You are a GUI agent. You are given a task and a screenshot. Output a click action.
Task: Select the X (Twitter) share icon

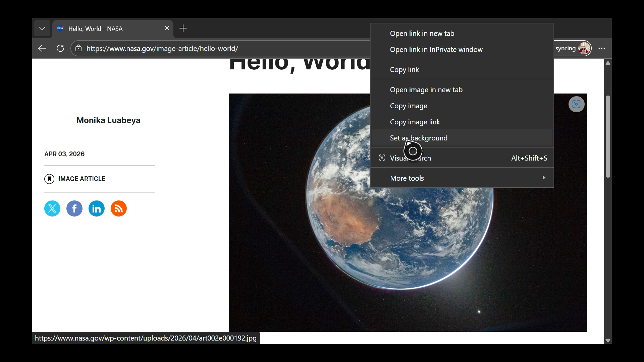[x=52, y=208]
